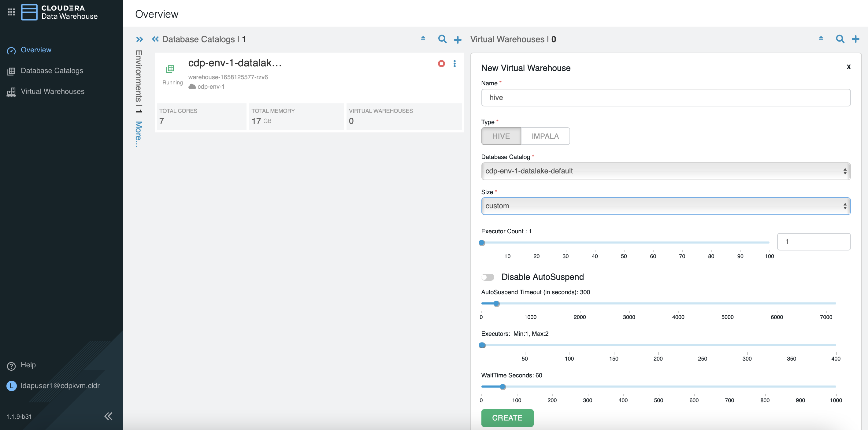Image resolution: width=868 pixels, height=430 pixels.
Task: Add a new Database Catalog with plus icon
Action: (x=458, y=40)
